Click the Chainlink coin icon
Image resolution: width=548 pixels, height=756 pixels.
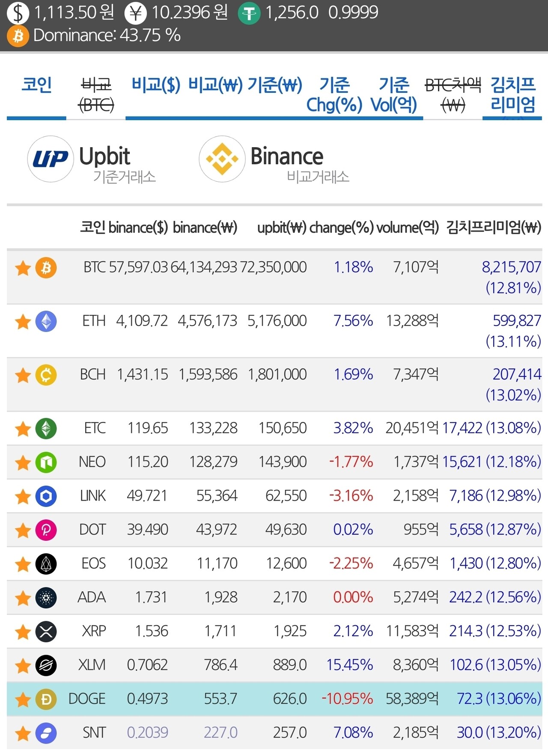pyautogui.click(x=46, y=496)
